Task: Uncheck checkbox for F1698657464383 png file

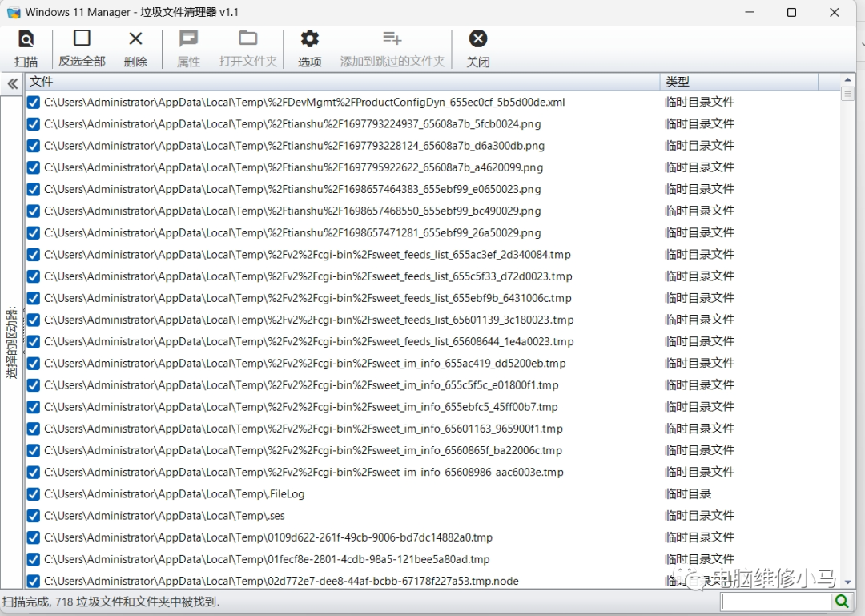Action: 33,189
